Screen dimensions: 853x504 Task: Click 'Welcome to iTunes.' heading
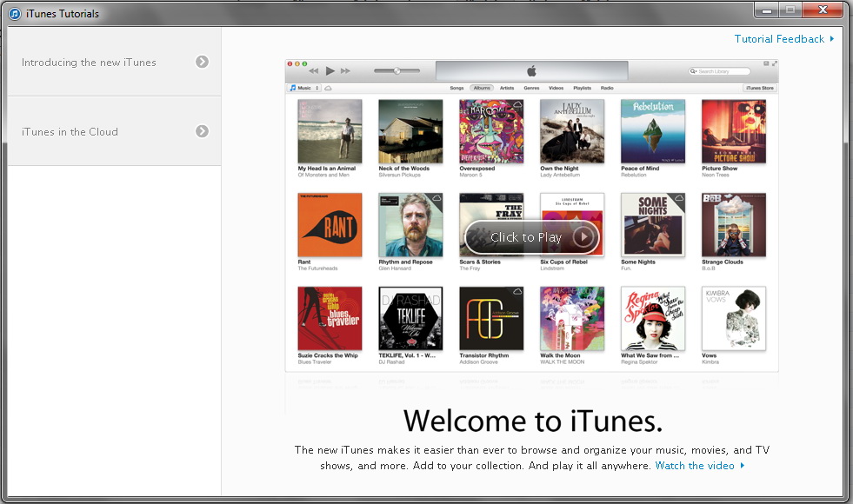tap(533, 421)
